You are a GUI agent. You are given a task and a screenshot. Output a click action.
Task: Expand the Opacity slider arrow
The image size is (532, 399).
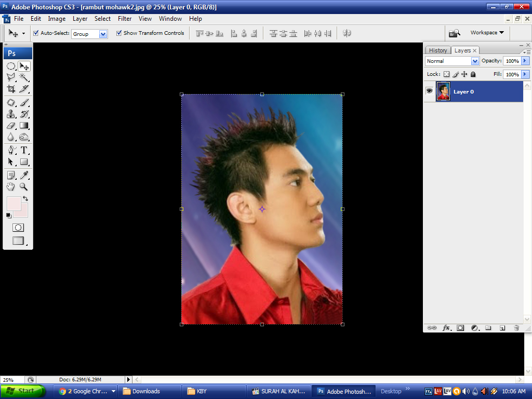click(525, 61)
